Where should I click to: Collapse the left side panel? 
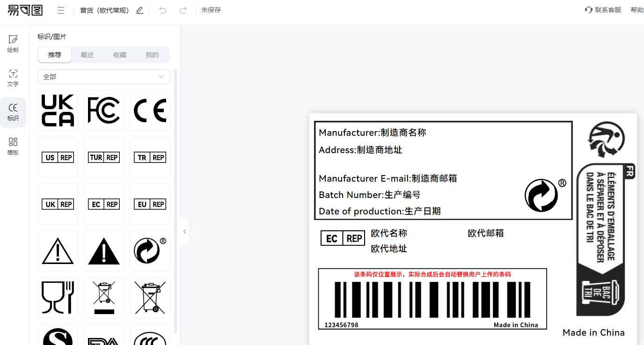click(184, 231)
